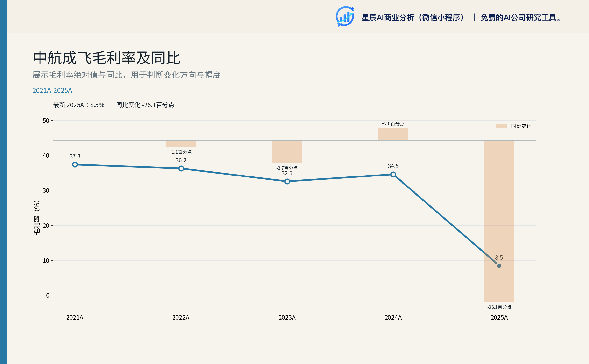Screen dimensions: 589x364
Task: Click the 2021A-2025A date range text
Action: tap(52, 91)
